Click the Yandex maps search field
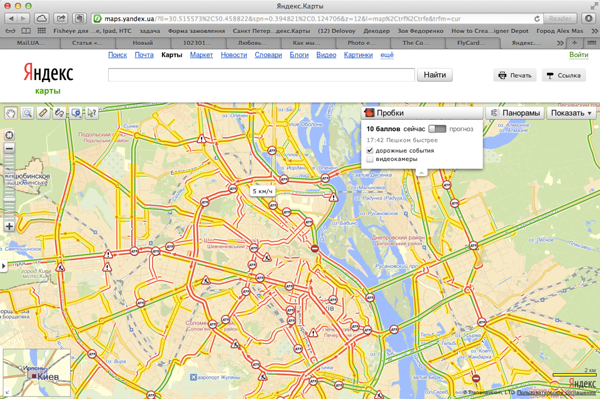 click(x=261, y=75)
